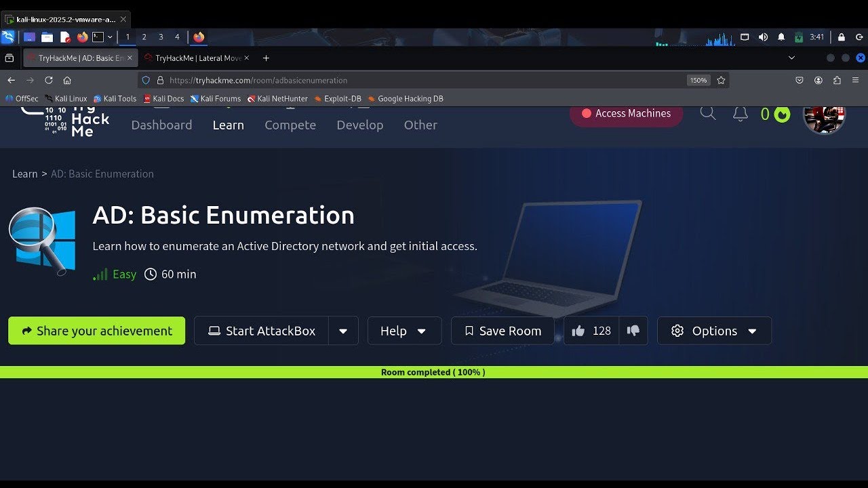Viewport: 868px width, 488px height.
Task: Open a new browser tab
Action: pyautogui.click(x=266, y=58)
